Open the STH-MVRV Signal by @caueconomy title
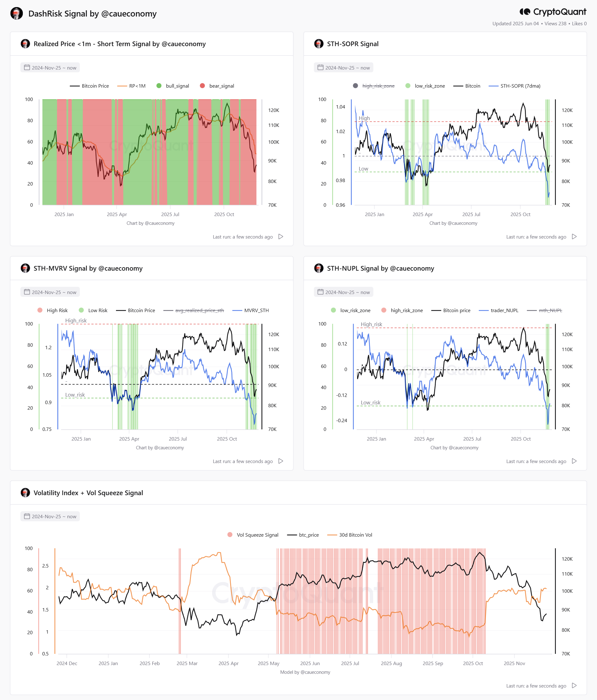Screen dimensions: 597x700 (88, 268)
